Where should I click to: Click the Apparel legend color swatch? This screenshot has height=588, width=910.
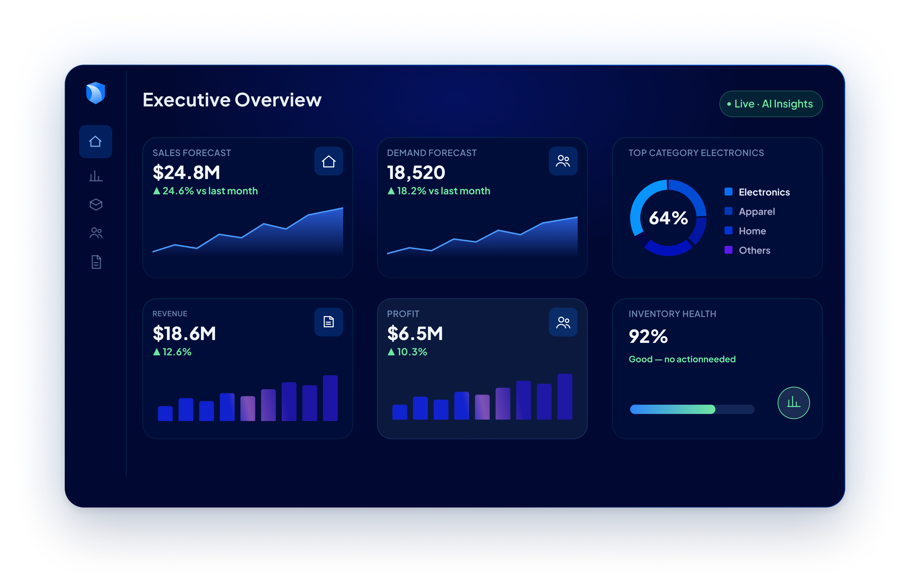pos(728,211)
